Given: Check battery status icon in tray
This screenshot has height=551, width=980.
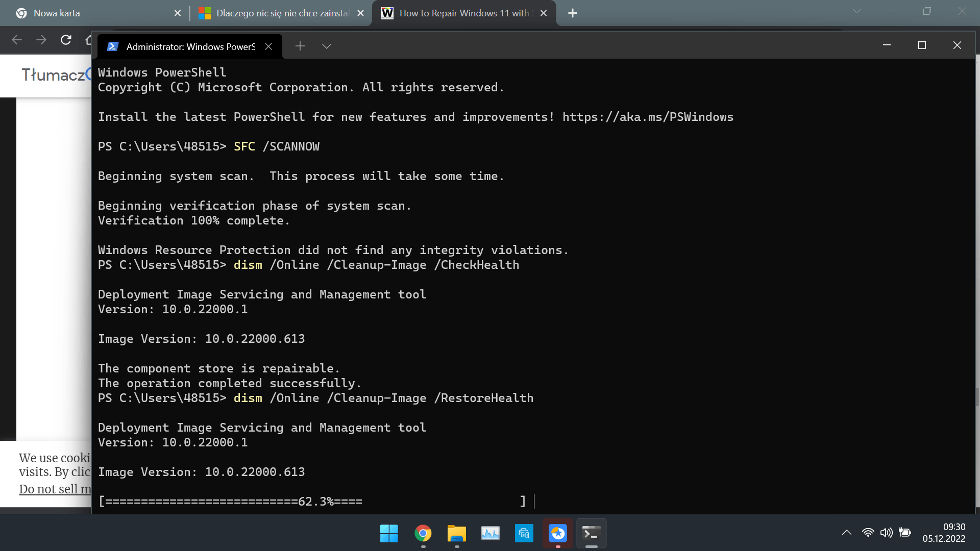Looking at the screenshot, I should pyautogui.click(x=905, y=533).
